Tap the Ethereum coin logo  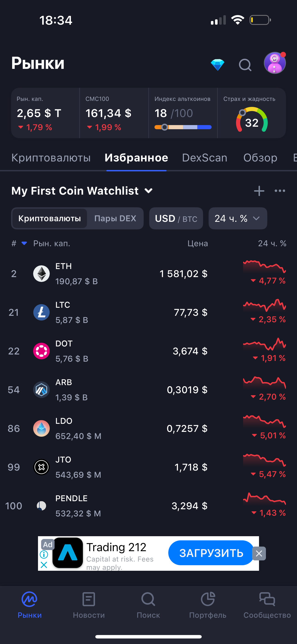coord(41,273)
